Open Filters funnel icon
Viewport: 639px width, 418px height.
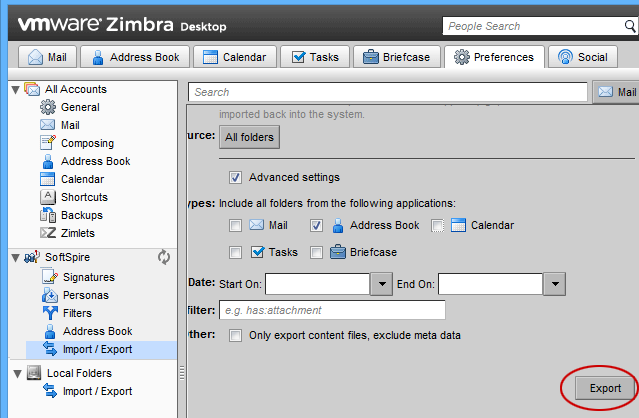point(50,313)
